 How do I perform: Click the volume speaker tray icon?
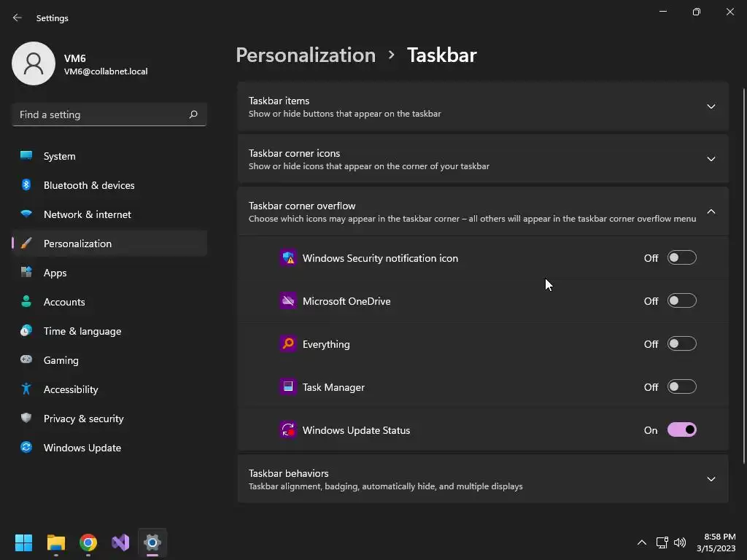(680, 542)
